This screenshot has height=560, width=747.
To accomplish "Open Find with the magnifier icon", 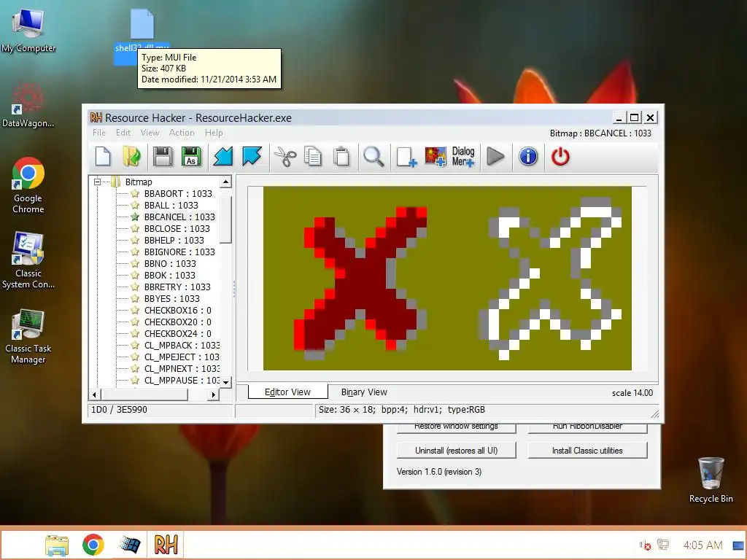I will click(x=373, y=157).
